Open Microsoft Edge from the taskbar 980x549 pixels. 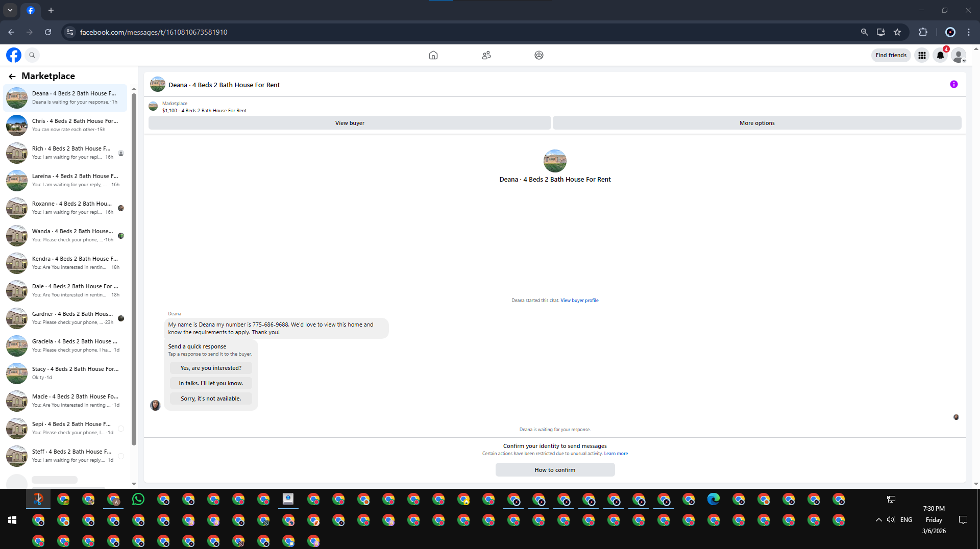point(714,499)
